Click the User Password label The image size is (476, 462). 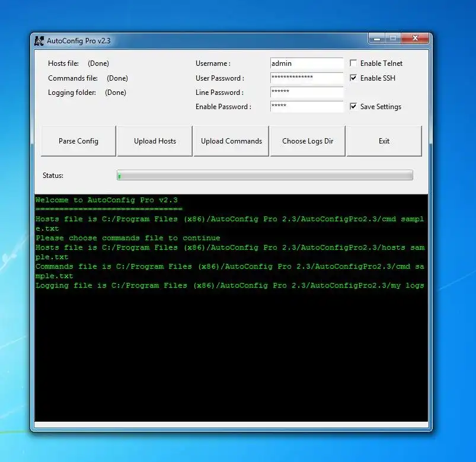click(x=220, y=78)
